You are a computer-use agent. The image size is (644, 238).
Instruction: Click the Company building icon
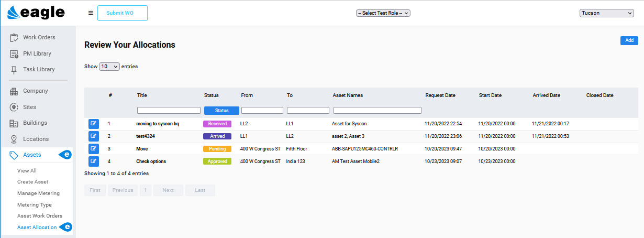pyautogui.click(x=14, y=91)
